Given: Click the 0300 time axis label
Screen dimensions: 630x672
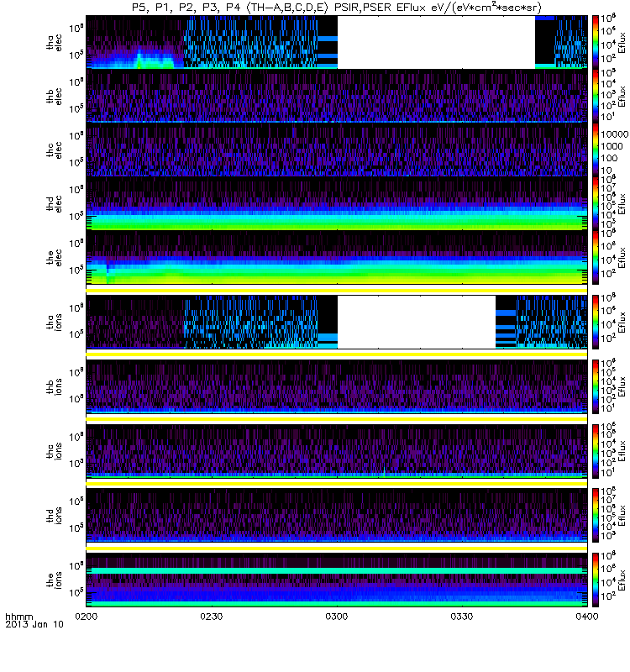Looking at the screenshot, I should point(337,617).
